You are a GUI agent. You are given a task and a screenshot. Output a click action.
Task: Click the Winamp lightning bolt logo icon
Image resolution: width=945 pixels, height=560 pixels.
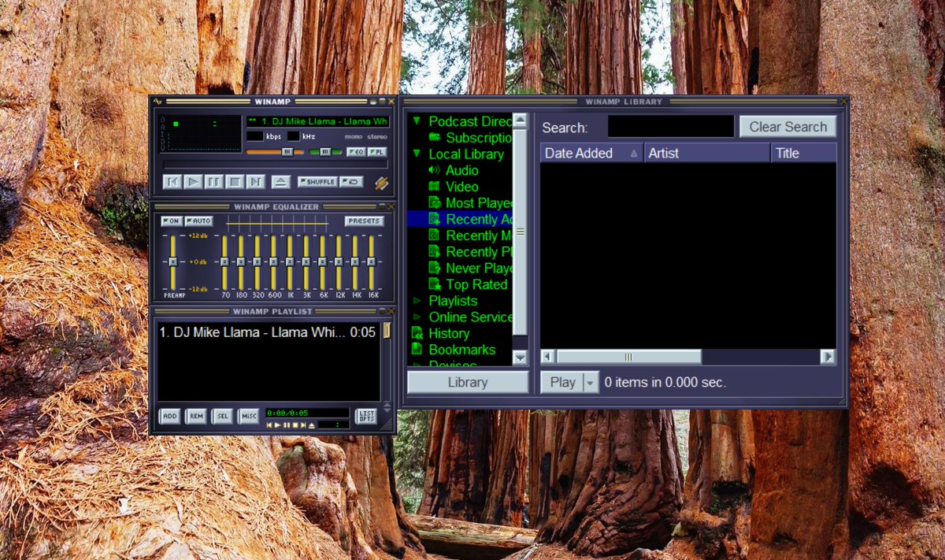coord(381,184)
